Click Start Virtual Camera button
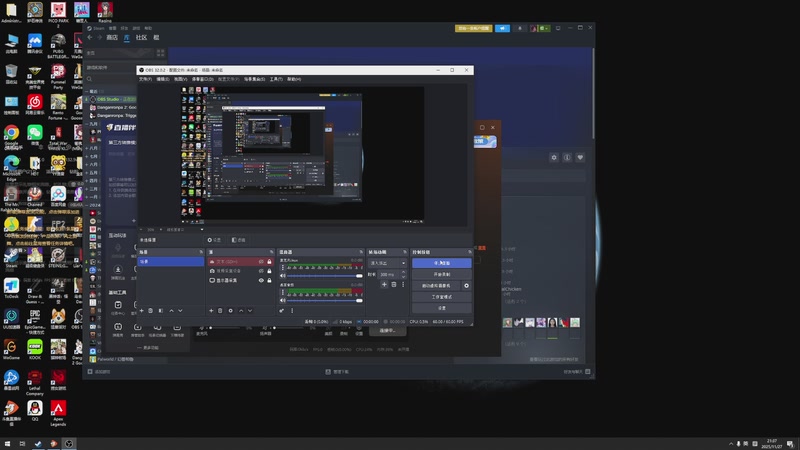The image size is (800, 450). pyautogui.click(x=436, y=286)
